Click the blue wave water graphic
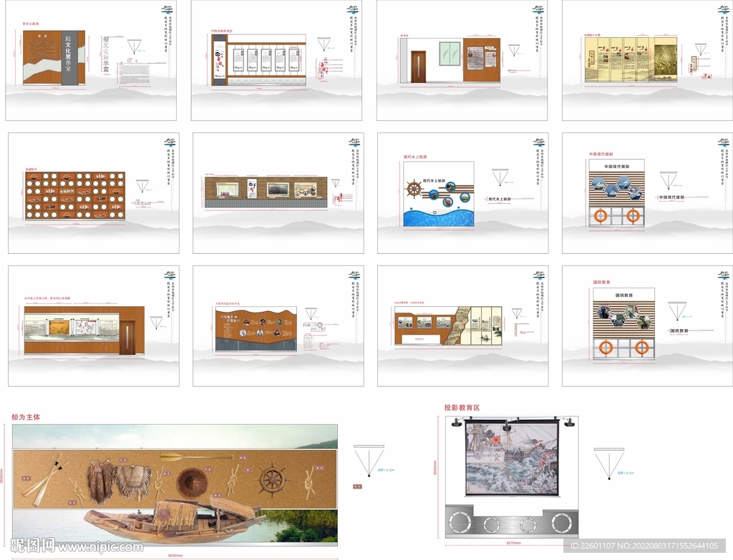The height and width of the screenshot is (560, 733). pos(437,217)
